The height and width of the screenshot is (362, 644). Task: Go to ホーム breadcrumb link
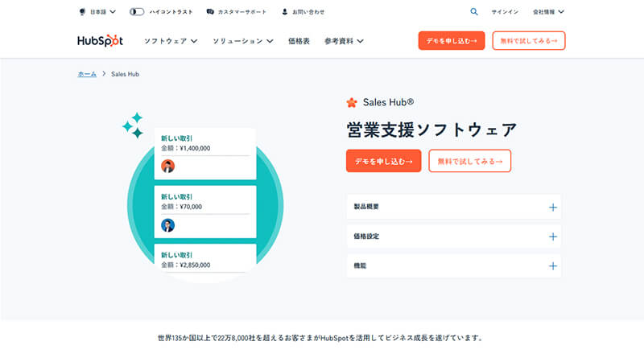87,74
